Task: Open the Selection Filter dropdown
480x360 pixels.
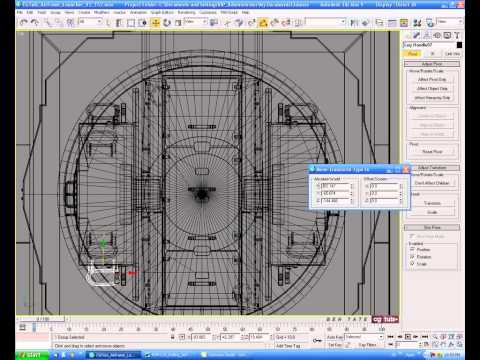Action: pyautogui.click(x=90, y=22)
